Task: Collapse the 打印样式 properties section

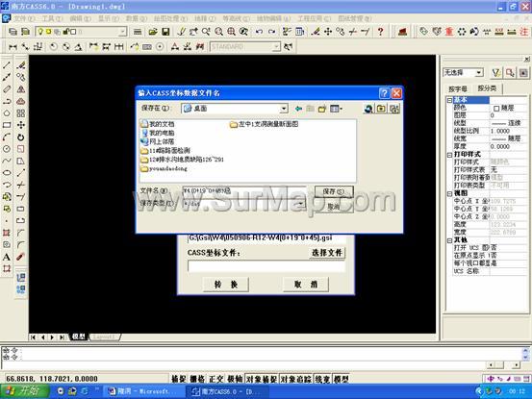Action: [449, 155]
